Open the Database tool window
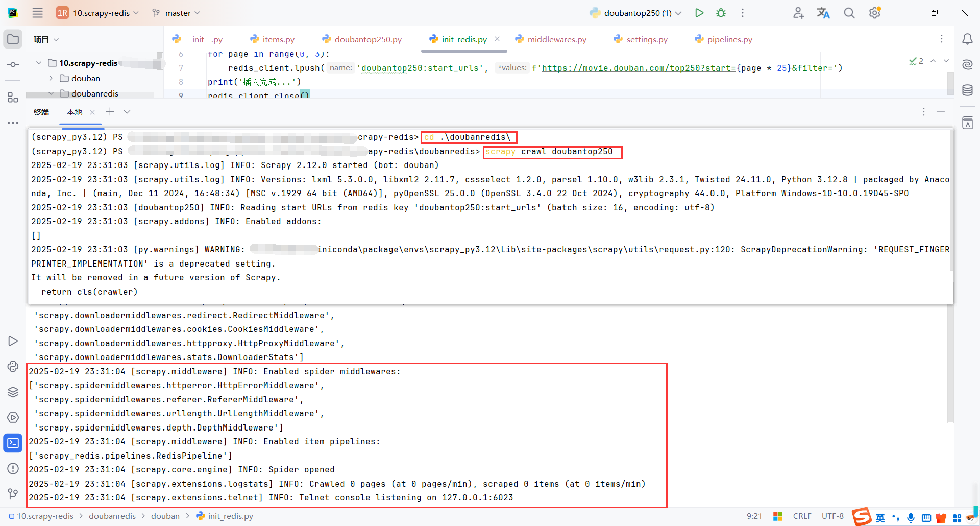The image size is (980, 526). click(967, 90)
